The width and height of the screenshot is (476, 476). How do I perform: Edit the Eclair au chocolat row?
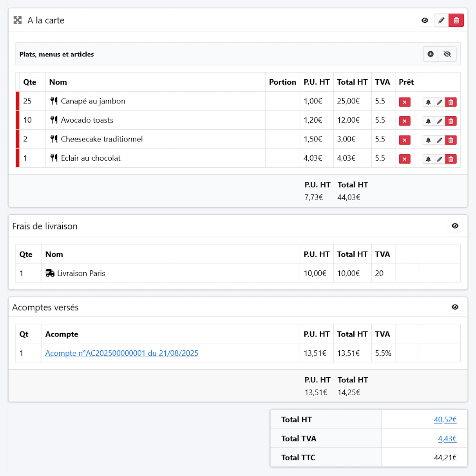point(440,159)
